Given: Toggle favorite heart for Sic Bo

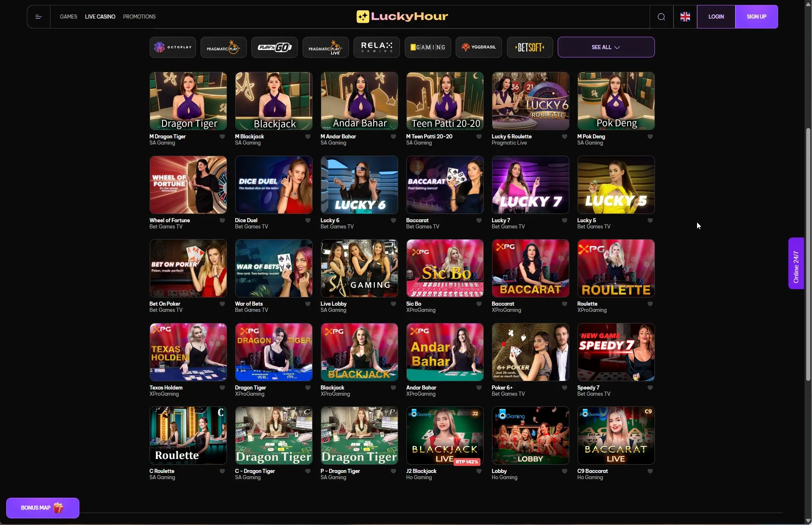Looking at the screenshot, I should (479, 304).
